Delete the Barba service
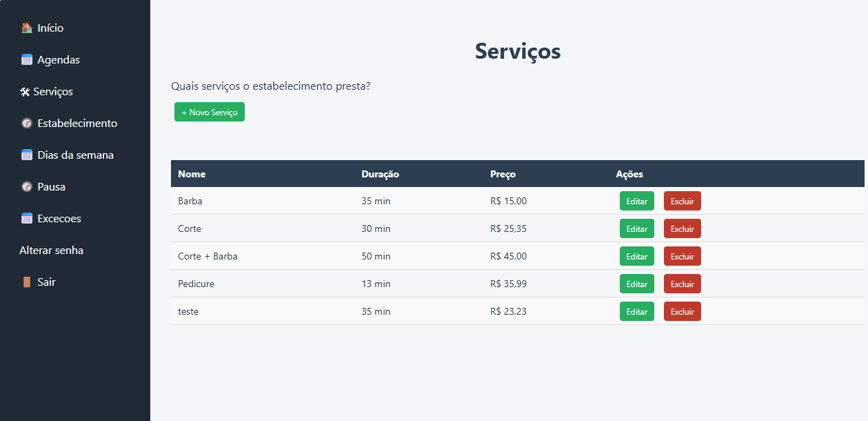Image resolution: width=868 pixels, height=421 pixels. [683, 201]
